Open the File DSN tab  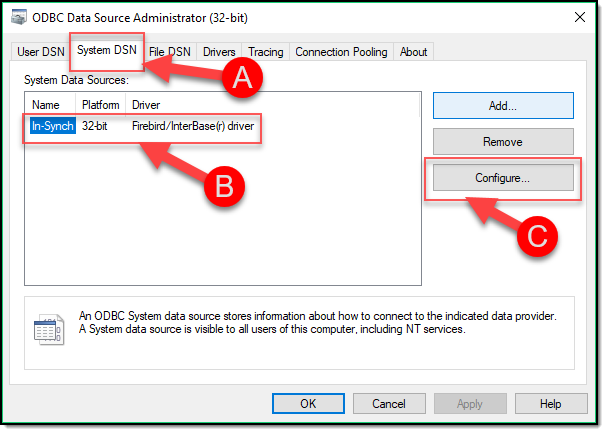(171, 52)
